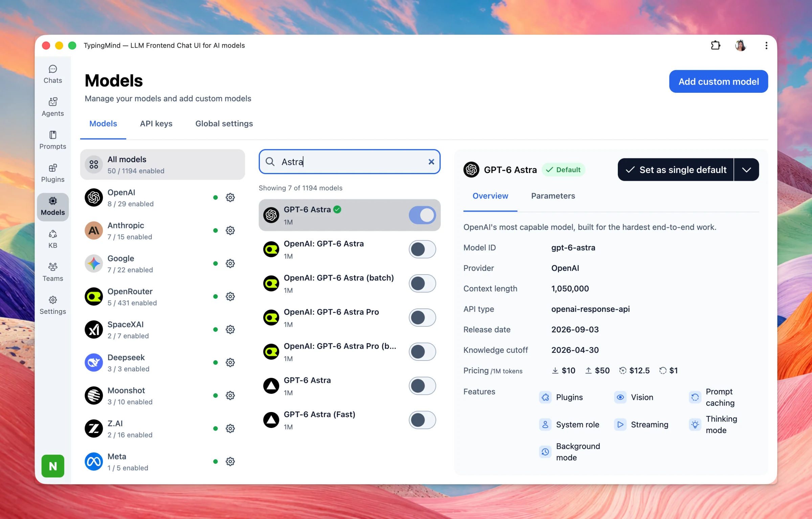Viewport: 812px width, 519px height.
Task: Enable the OpenAI: GPT-6 Astra toggle
Action: point(422,249)
